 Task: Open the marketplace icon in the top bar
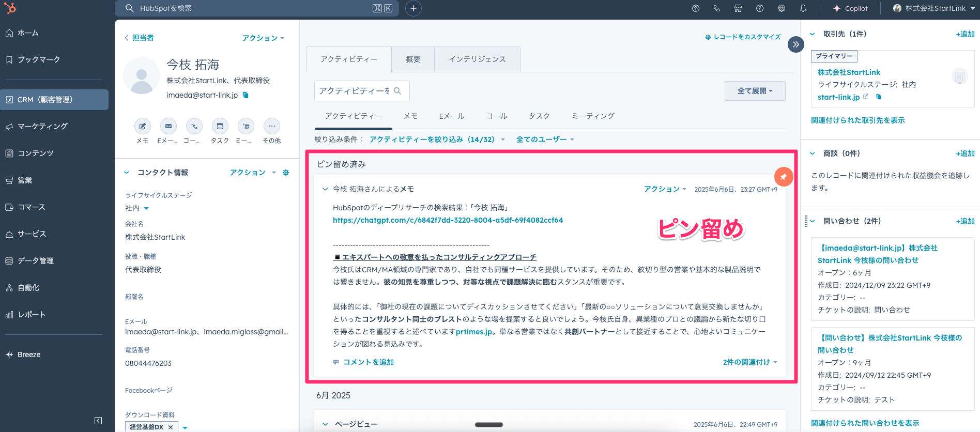(738, 8)
